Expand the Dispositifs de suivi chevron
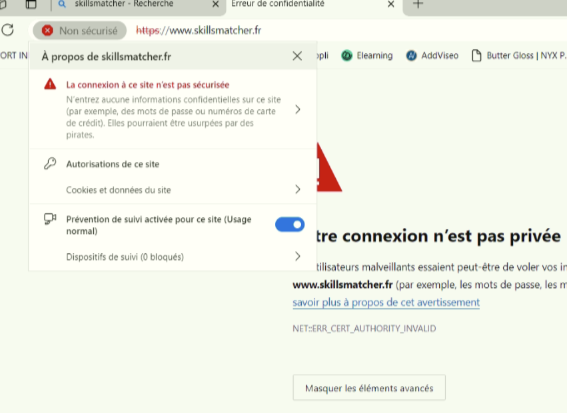Viewport: 567px width, 413px height. tap(298, 256)
